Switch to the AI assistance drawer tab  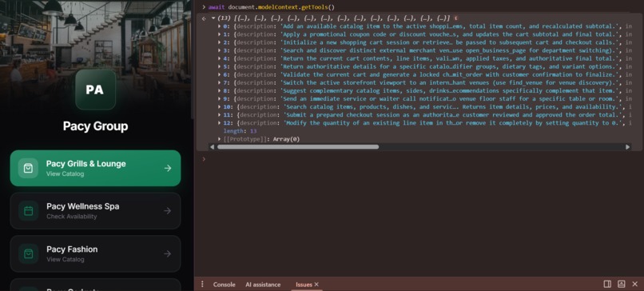pos(263,285)
